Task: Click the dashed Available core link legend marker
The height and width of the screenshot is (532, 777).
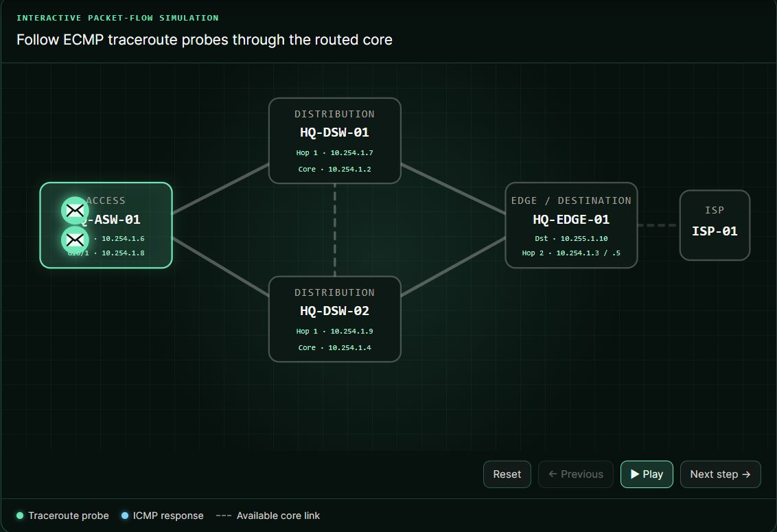Action: tap(224, 516)
